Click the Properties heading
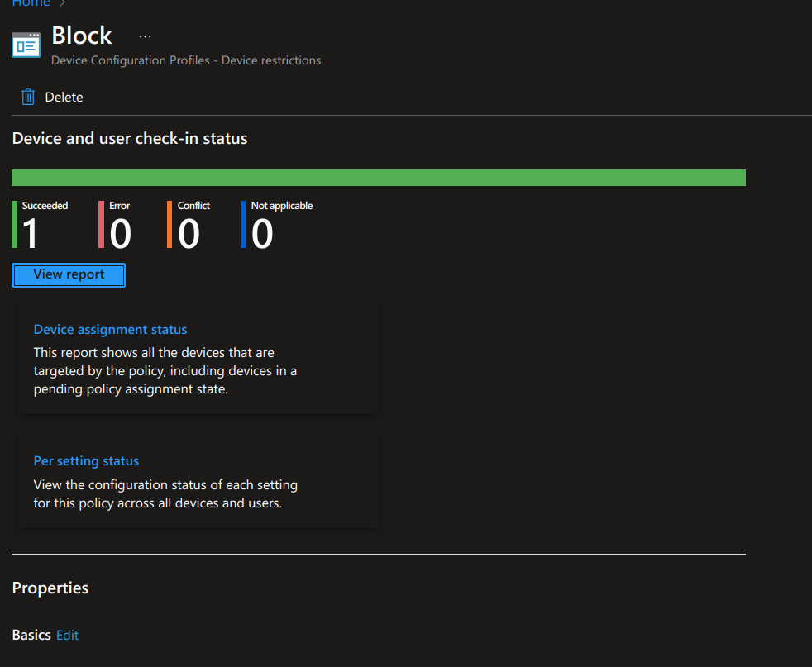 [x=50, y=588]
